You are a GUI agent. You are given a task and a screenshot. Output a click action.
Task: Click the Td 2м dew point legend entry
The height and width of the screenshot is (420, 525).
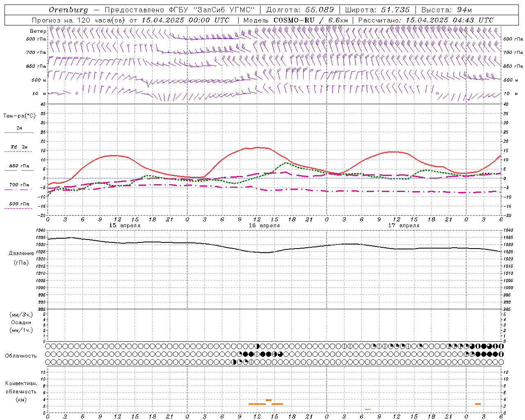pos(19,147)
